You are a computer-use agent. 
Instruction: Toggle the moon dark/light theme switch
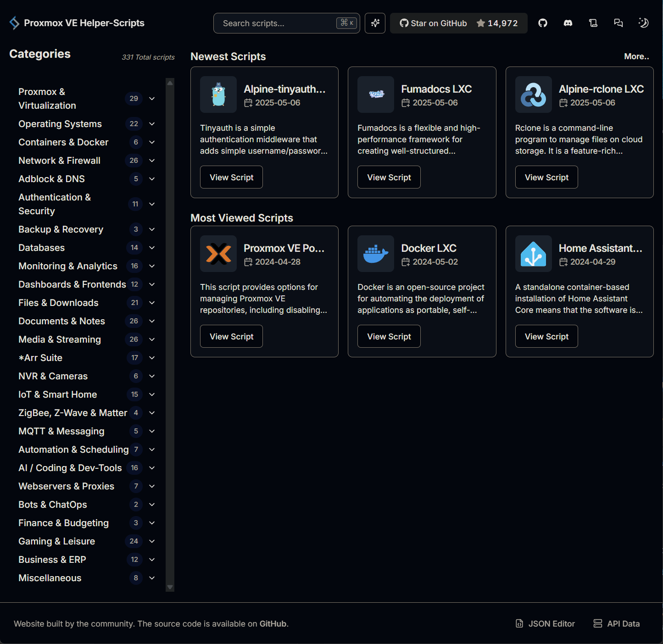click(643, 23)
